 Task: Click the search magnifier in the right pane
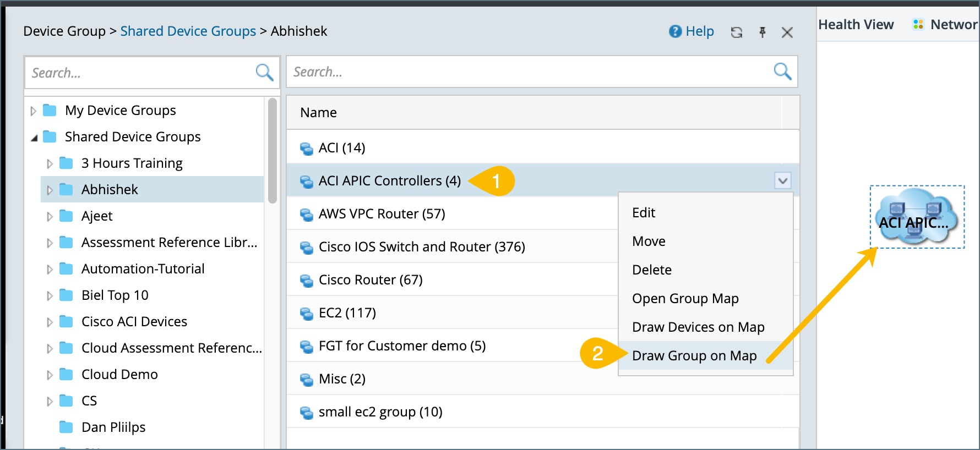[782, 71]
